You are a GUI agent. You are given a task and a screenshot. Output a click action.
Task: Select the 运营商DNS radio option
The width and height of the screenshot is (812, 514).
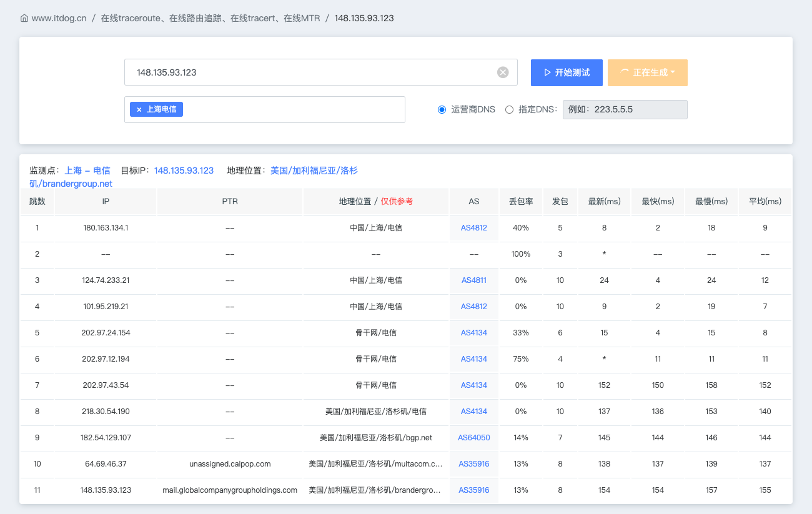tap(442, 109)
